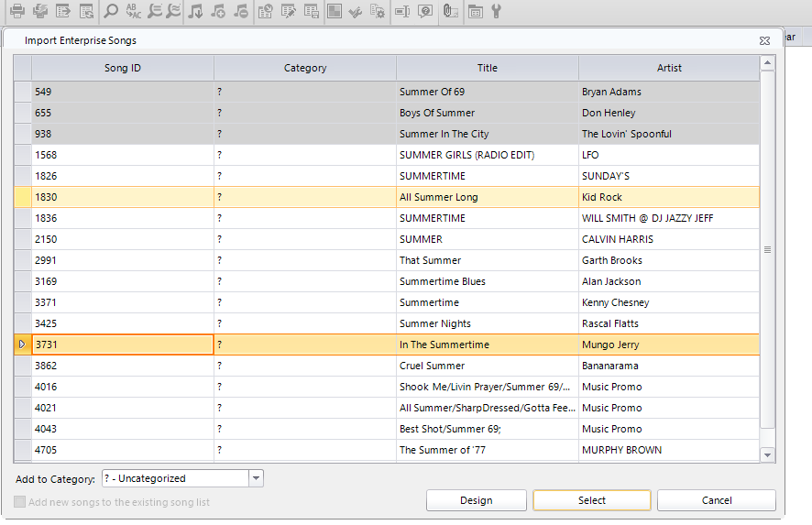Screen dimensions: 812x525
Task: Click the printer icon in the toolbar
Action: pyautogui.click(x=16, y=11)
